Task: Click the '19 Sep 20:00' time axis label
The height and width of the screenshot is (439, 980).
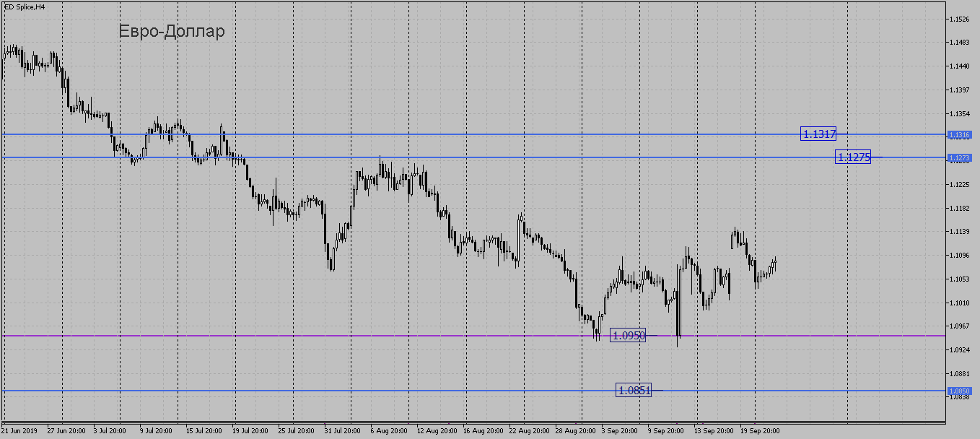Action: pyautogui.click(x=761, y=431)
